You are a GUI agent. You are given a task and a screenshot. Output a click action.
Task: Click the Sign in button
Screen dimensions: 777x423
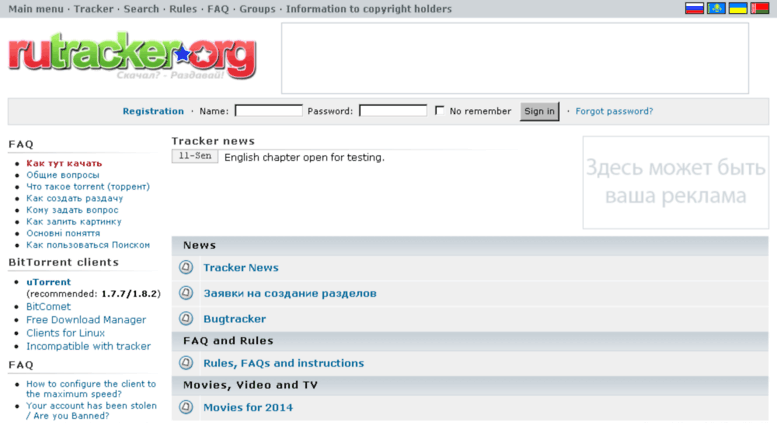[539, 111]
